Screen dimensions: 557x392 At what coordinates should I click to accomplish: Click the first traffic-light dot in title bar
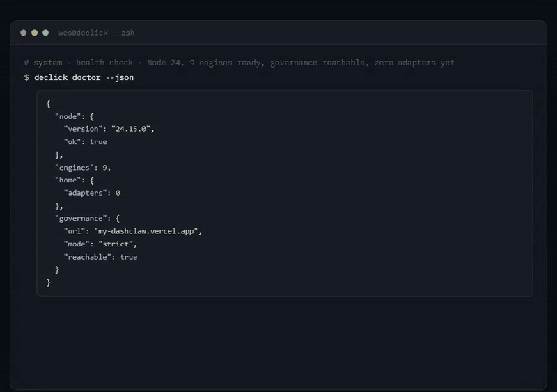point(24,33)
